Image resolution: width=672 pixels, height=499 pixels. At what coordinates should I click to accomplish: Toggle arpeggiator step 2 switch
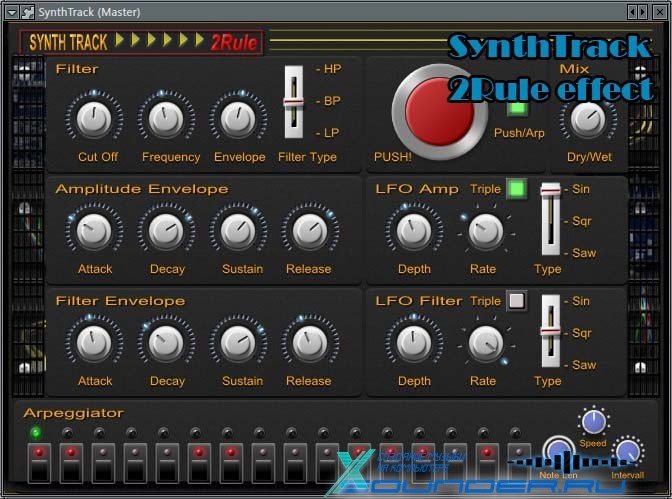coord(71,463)
